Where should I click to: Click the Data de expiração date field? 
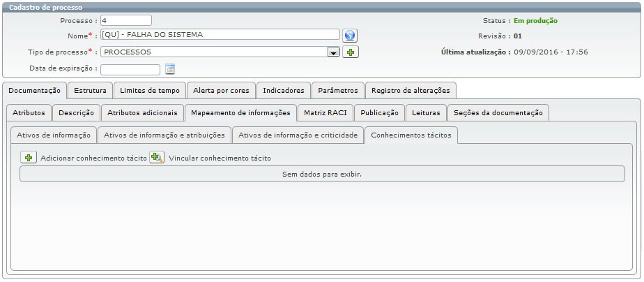(x=130, y=69)
